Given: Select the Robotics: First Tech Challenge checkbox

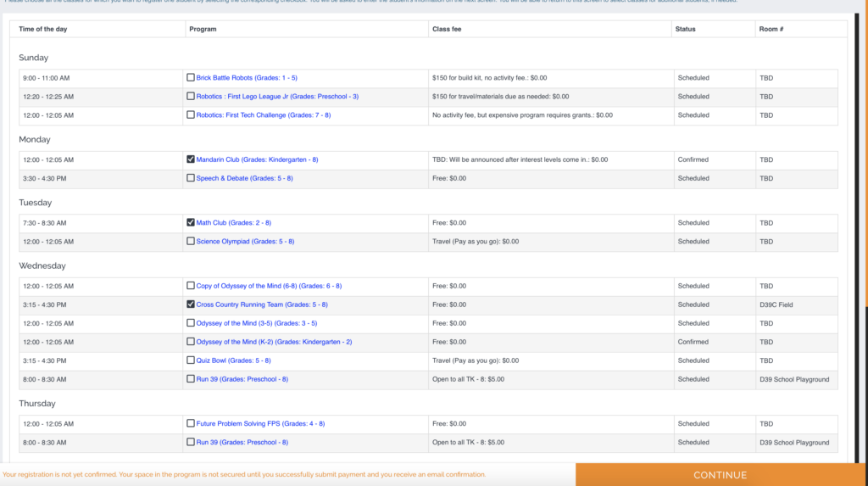Looking at the screenshot, I should tap(191, 115).
